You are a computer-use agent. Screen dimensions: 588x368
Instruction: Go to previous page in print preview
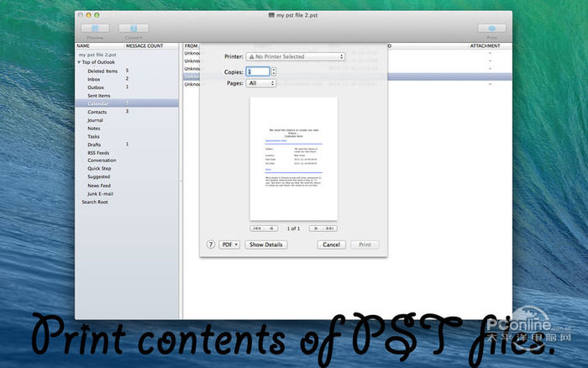pyautogui.click(x=271, y=228)
